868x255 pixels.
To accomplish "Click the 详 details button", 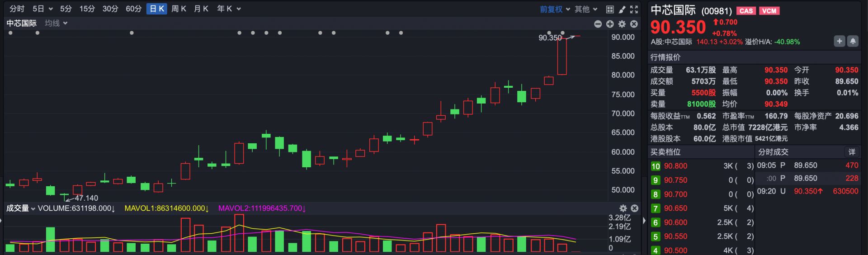I will [852, 152].
